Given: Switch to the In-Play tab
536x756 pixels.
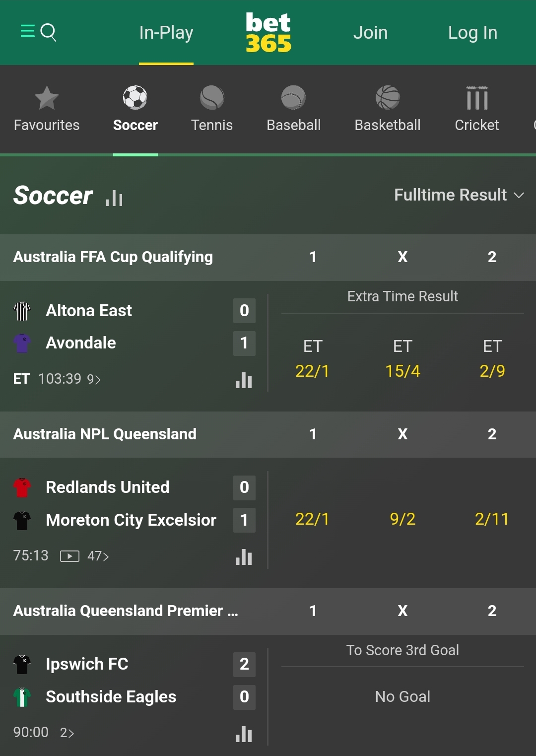Looking at the screenshot, I should [166, 32].
